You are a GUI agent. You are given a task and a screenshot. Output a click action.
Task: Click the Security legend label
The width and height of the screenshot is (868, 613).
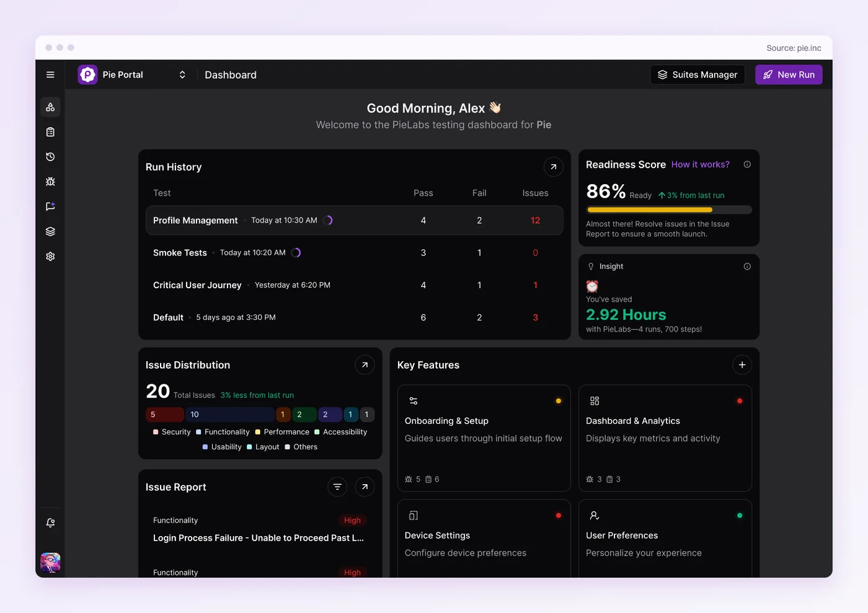pyautogui.click(x=176, y=432)
